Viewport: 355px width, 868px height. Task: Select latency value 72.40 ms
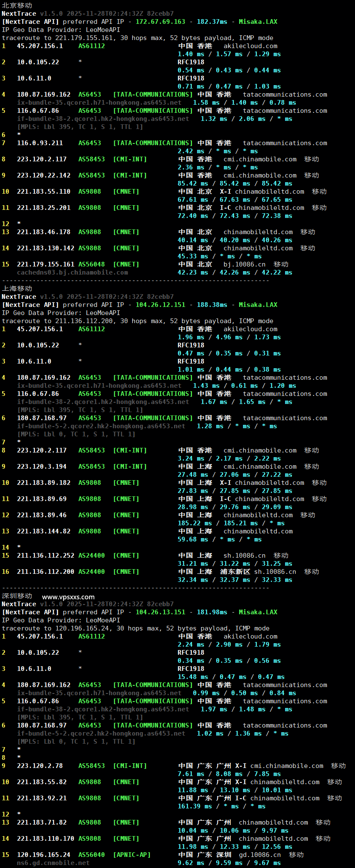(x=193, y=216)
